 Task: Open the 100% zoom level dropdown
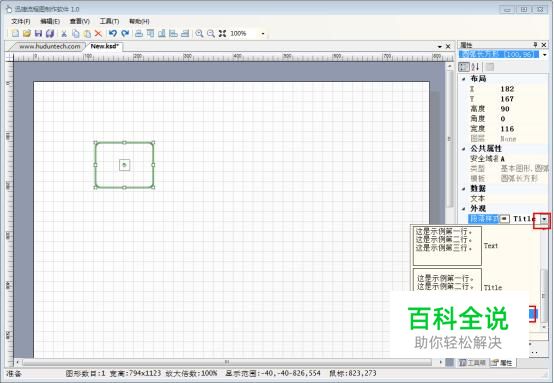pyautogui.click(x=263, y=34)
